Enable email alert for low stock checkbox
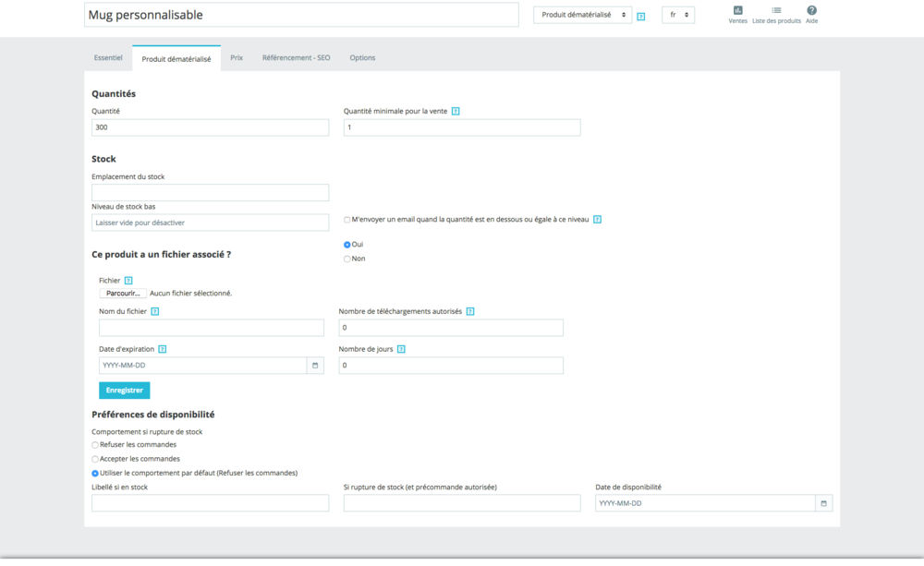 pyautogui.click(x=347, y=220)
